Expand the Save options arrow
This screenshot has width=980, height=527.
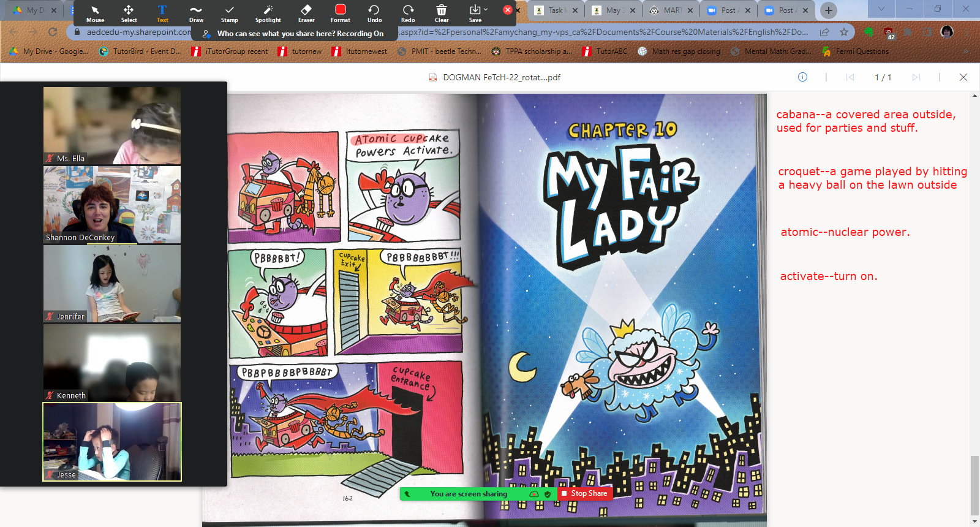coord(486,10)
